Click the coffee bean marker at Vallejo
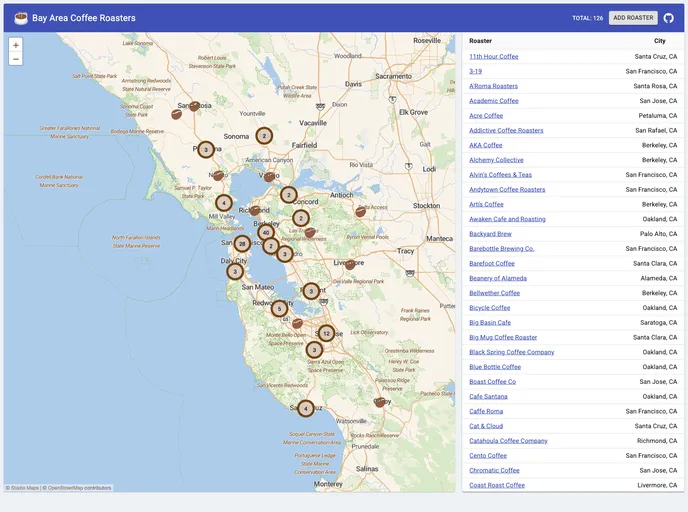This screenshot has height=512, width=688. [x=269, y=177]
